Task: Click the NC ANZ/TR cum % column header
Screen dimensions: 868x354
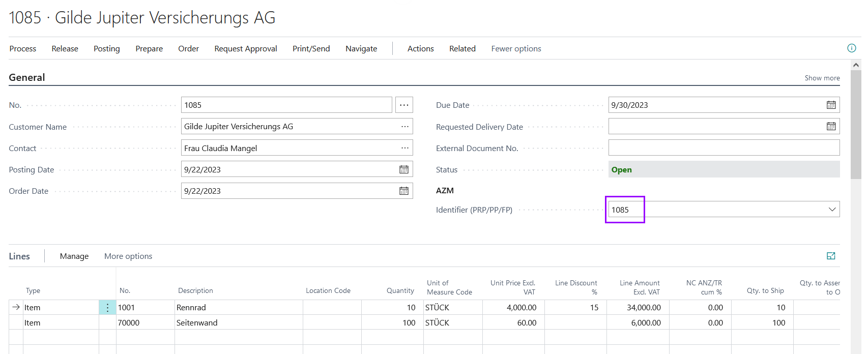Action: point(704,287)
